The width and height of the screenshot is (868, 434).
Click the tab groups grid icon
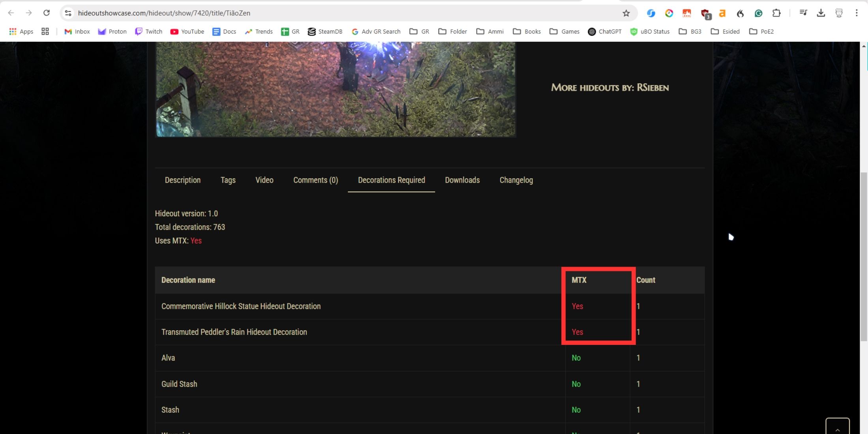[x=45, y=32]
